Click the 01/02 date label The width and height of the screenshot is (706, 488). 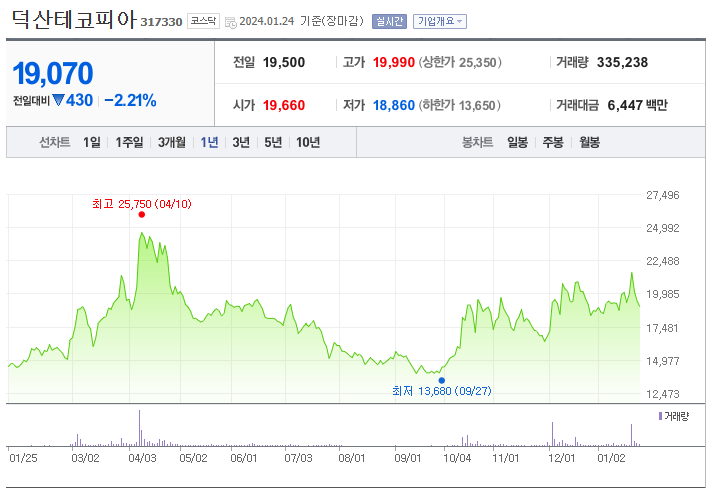pyautogui.click(x=611, y=458)
